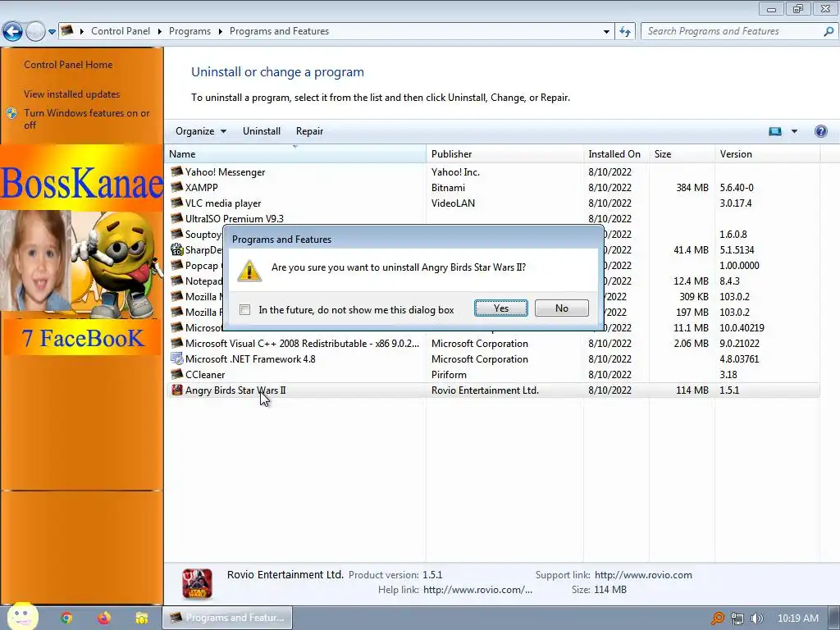Click the Angry Birds Star Wars icon
This screenshot has width=840, height=630.
pos(176,390)
